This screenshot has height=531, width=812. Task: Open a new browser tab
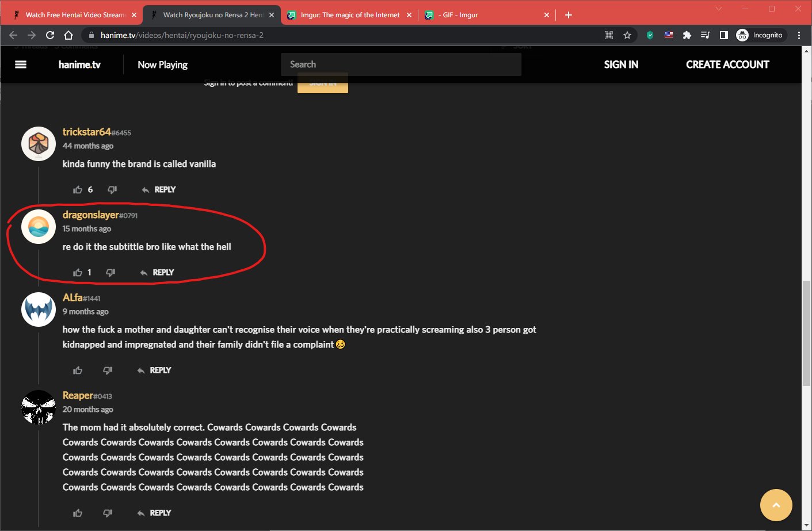click(569, 15)
